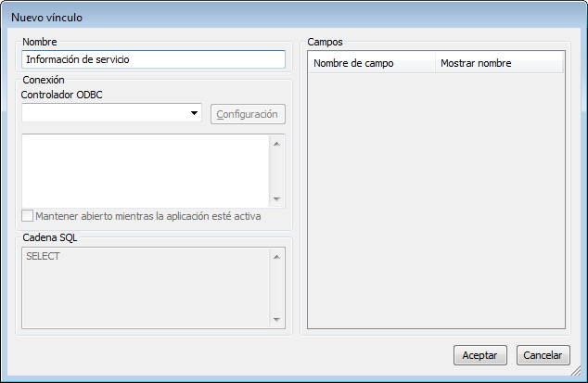Viewport: 588px width, 383px height.
Task: Click inside the connection string text box
Action: (144, 171)
